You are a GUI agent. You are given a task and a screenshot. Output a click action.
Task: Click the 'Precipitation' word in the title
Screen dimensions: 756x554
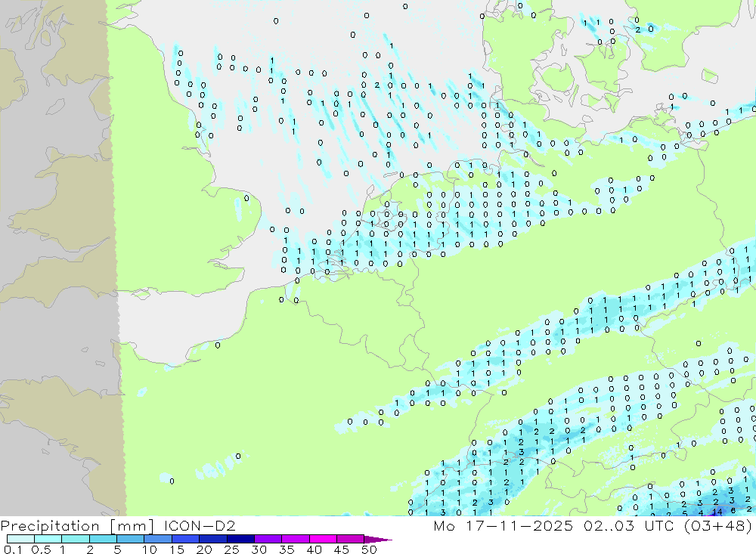coord(50,526)
